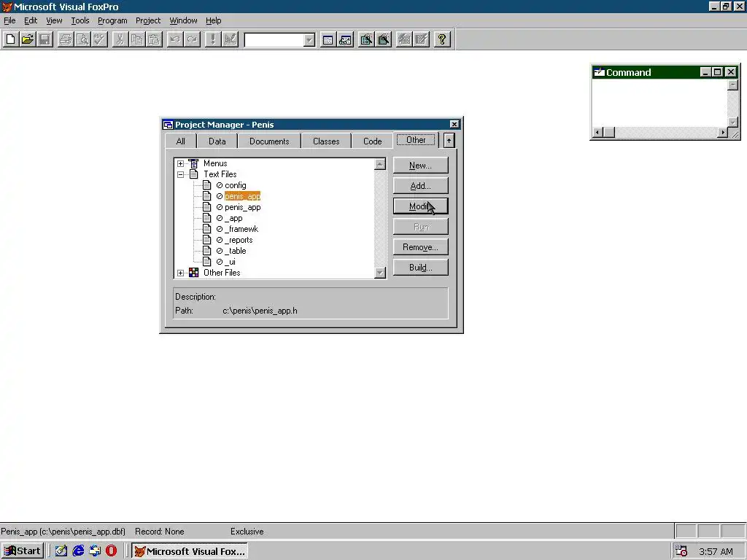Expand the Other Files tree node

[x=181, y=273]
